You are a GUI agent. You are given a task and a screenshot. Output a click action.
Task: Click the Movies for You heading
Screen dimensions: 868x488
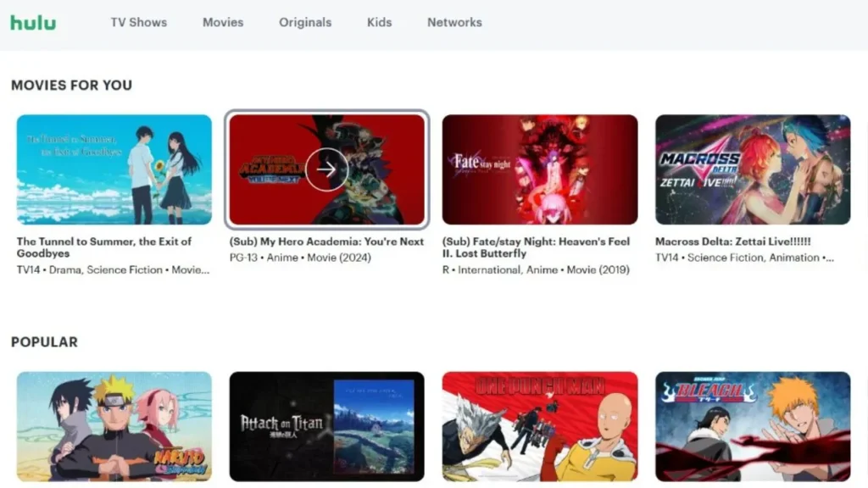tap(71, 85)
